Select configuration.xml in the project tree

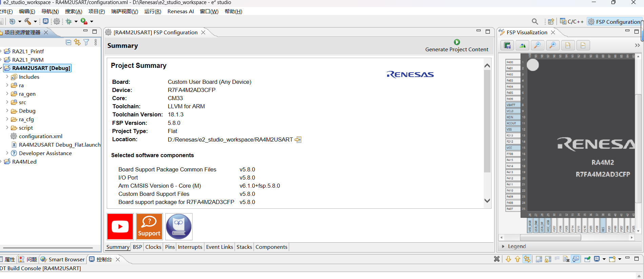41,136
